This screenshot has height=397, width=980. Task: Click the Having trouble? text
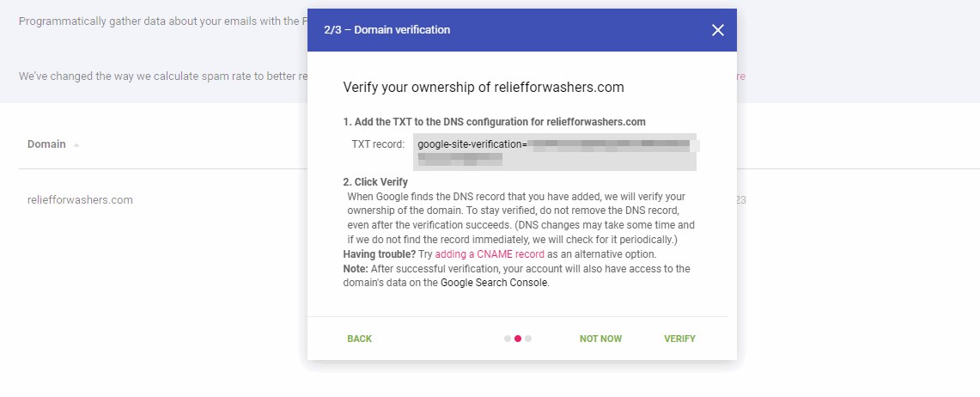point(379,254)
